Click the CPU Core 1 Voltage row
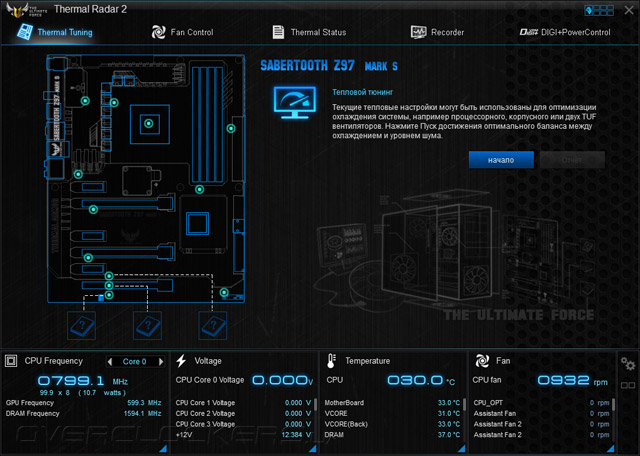The height and width of the screenshot is (456, 640). (x=243, y=403)
